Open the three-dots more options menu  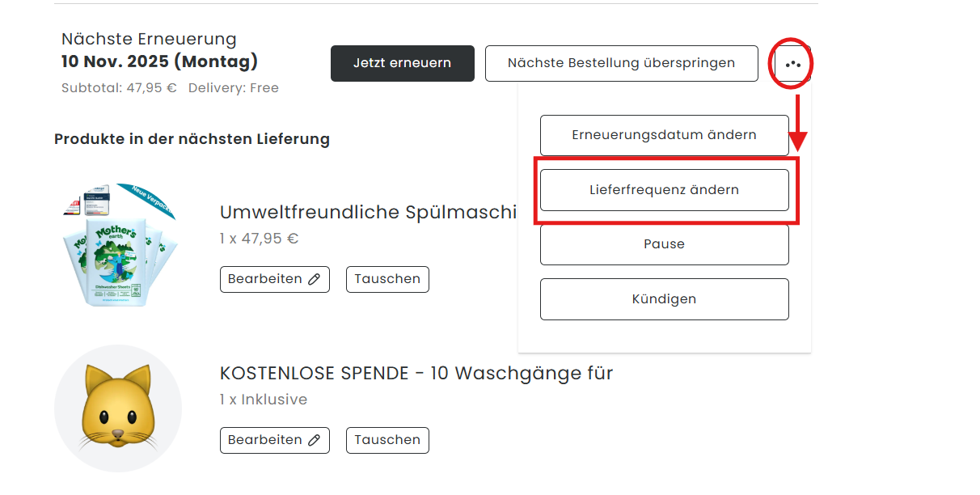(x=792, y=63)
